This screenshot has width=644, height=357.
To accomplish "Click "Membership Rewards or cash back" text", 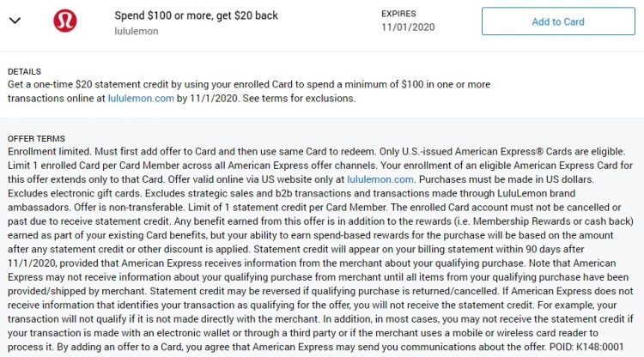I will (551, 221).
